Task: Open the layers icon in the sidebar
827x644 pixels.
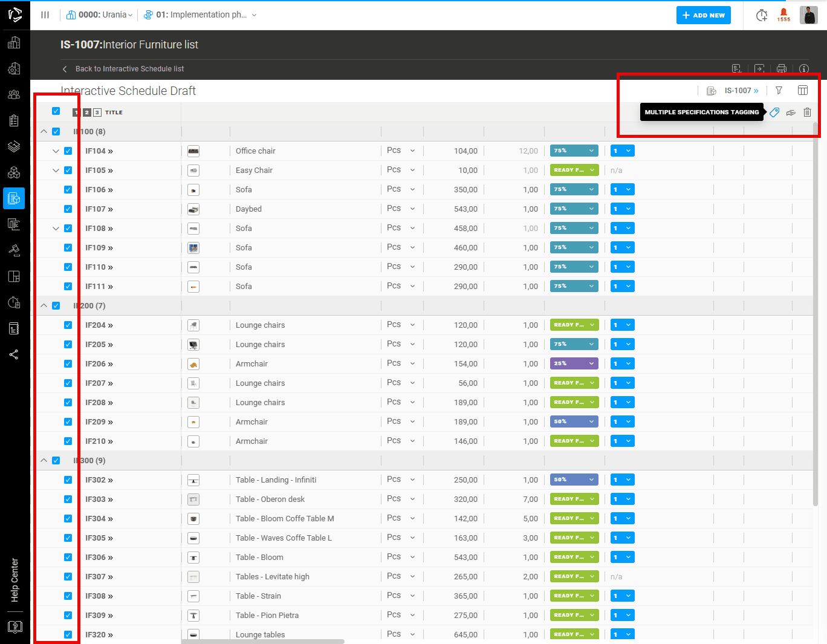Action: pos(14,146)
